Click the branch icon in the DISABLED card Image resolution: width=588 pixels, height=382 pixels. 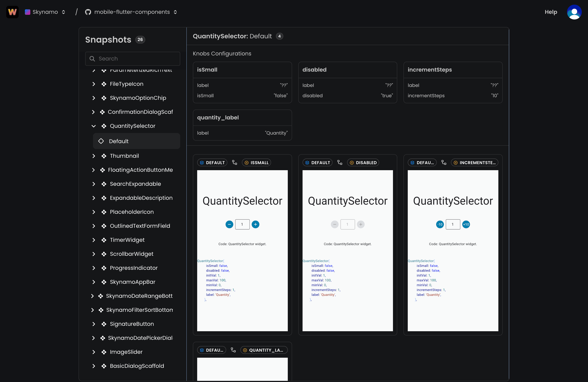pyautogui.click(x=340, y=162)
